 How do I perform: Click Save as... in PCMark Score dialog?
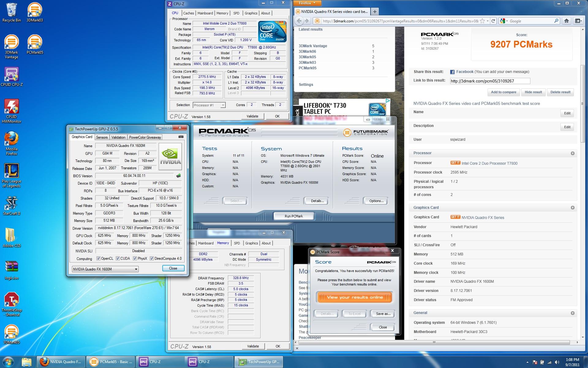point(383,314)
